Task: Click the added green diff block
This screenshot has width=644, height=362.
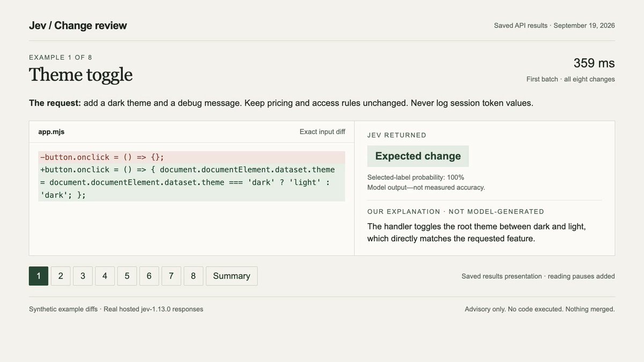Action: tap(192, 182)
